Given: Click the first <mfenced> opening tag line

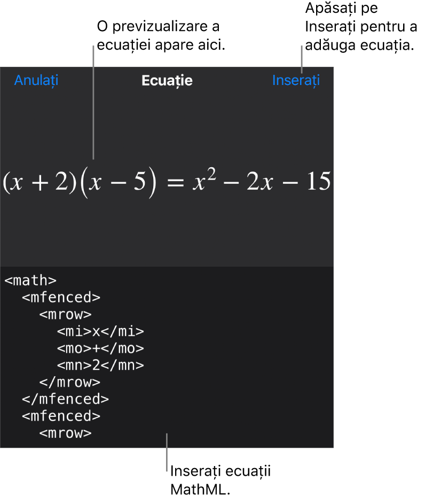Looking at the screenshot, I should click(61, 298).
